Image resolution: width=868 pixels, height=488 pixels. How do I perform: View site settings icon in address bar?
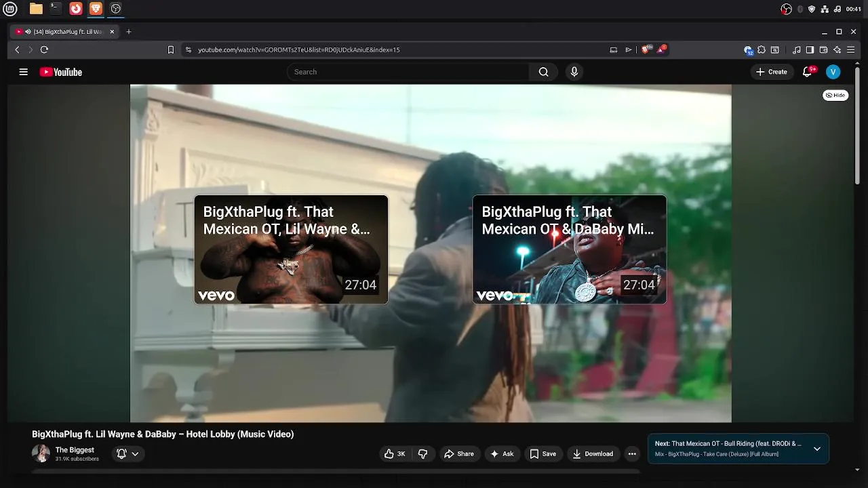click(x=189, y=49)
